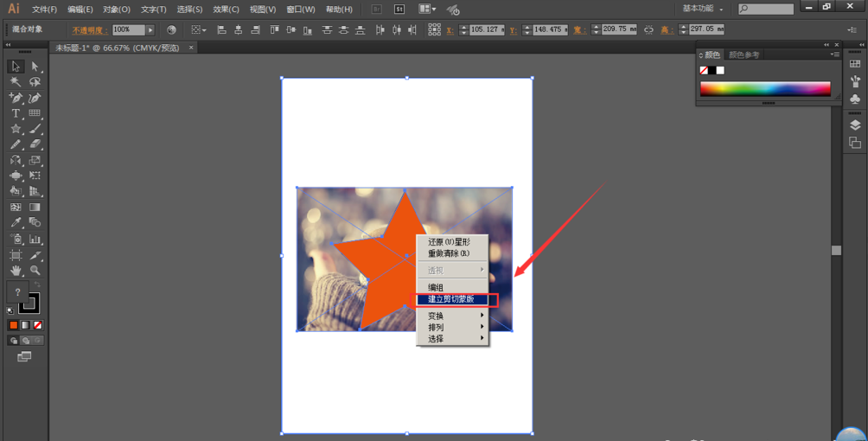Screen dimensions: 868x441
Task: Expand the 选择 context submenu
Action: tap(453, 338)
